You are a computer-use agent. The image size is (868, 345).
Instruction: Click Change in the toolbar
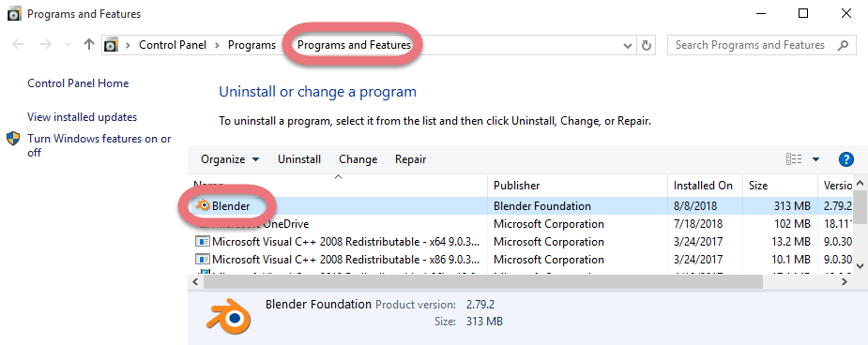coord(358,159)
